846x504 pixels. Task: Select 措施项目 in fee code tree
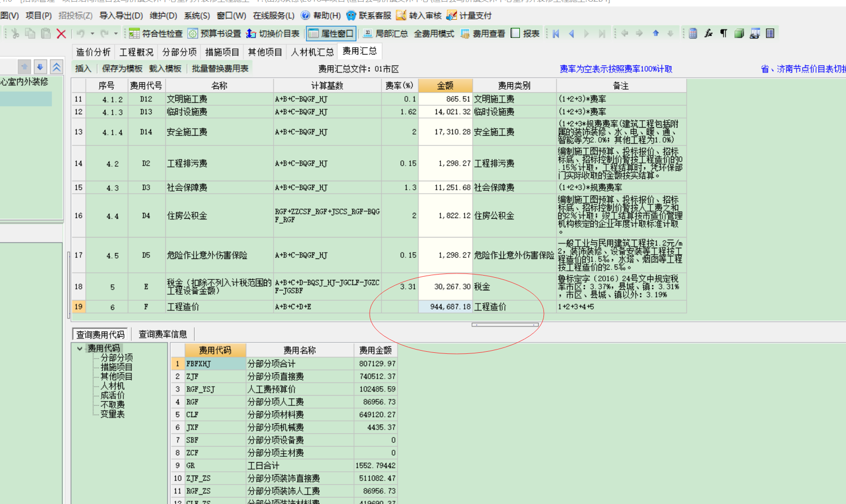(x=116, y=367)
